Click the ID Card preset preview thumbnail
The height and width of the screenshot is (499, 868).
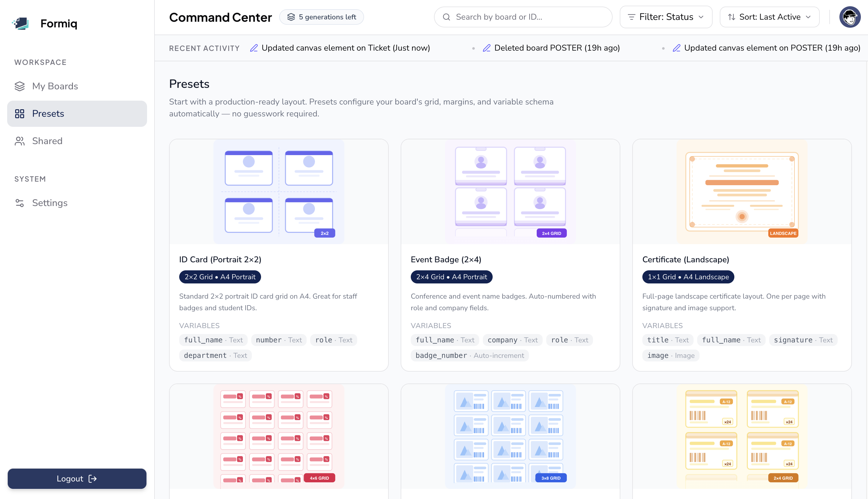(x=279, y=191)
